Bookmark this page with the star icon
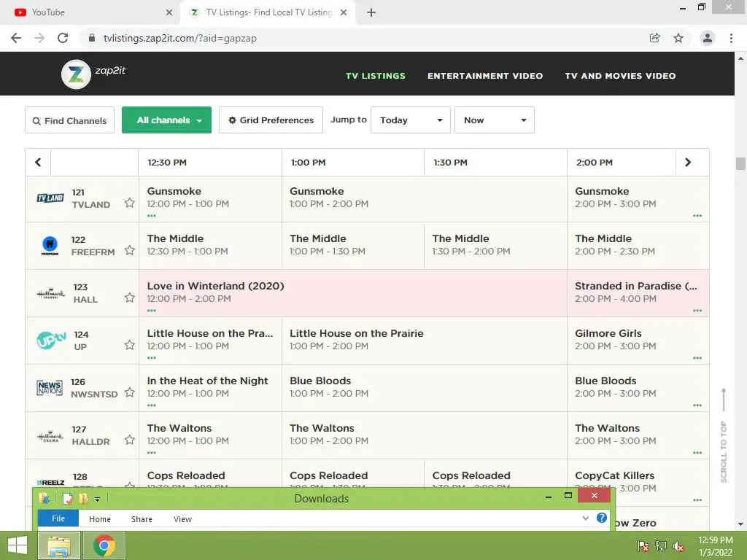 click(x=678, y=38)
